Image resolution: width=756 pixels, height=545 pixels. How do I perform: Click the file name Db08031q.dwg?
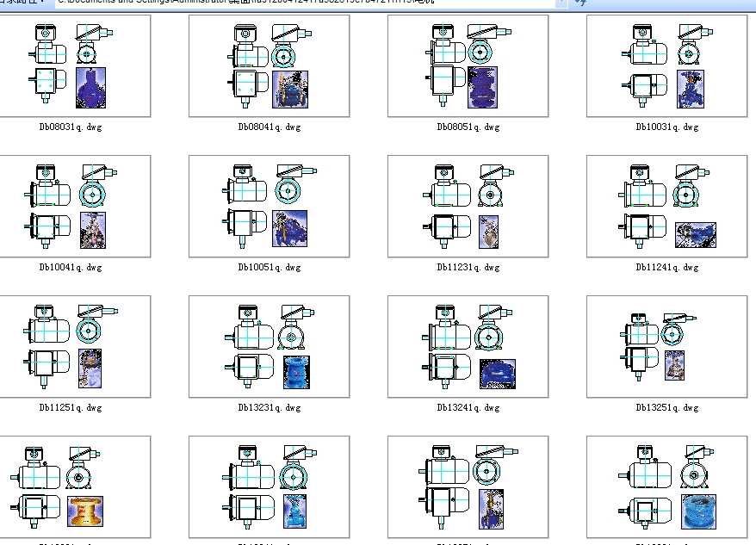[x=71, y=127]
